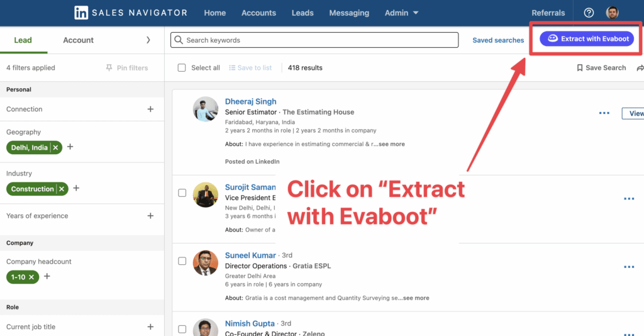Toggle the Select all checkbox
Viewport: 644px width, 336px height.
coord(182,68)
